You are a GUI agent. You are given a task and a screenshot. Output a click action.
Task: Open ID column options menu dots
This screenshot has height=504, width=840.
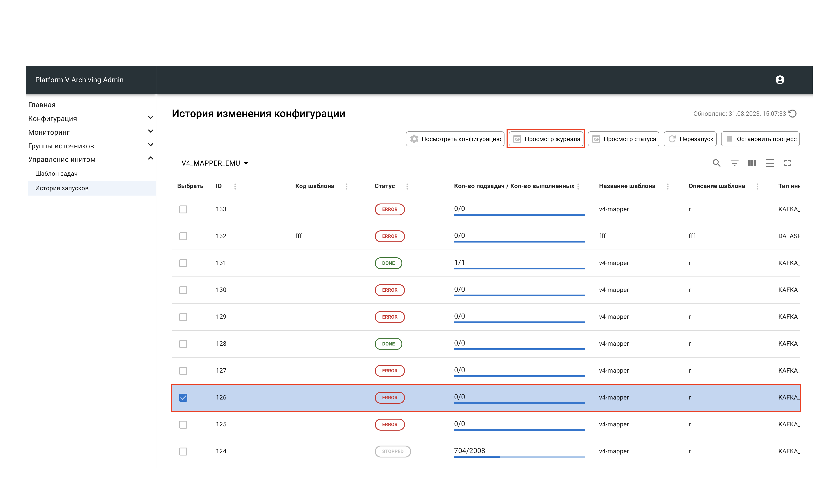(x=235, y=186)
